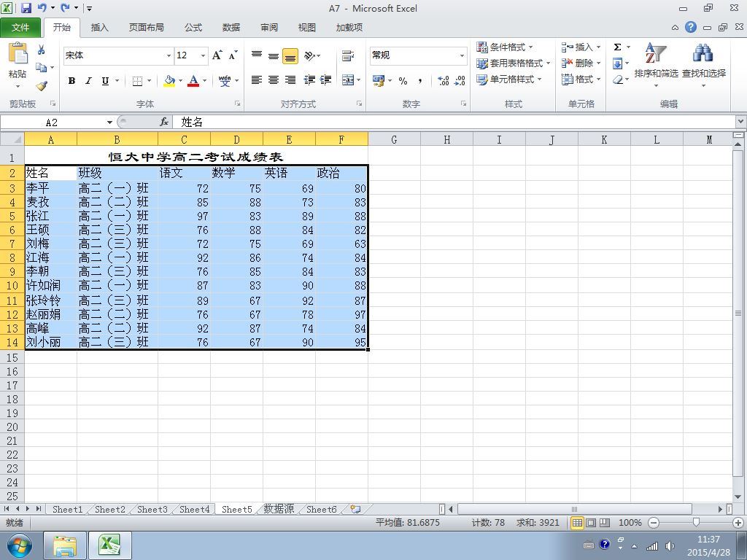The image size is (747, 560).
Task: Open the number format dropdown 常规
Action: tap(462, 55)
